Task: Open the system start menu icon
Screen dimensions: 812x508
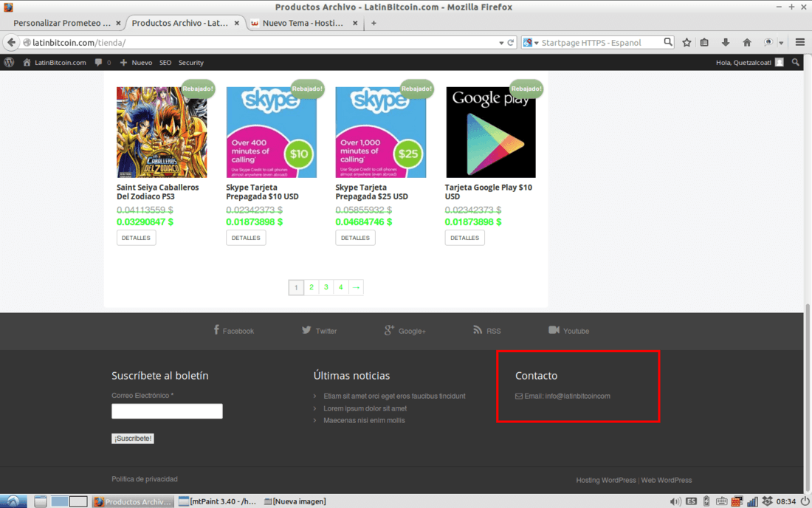Action: [x=13, y=501]
